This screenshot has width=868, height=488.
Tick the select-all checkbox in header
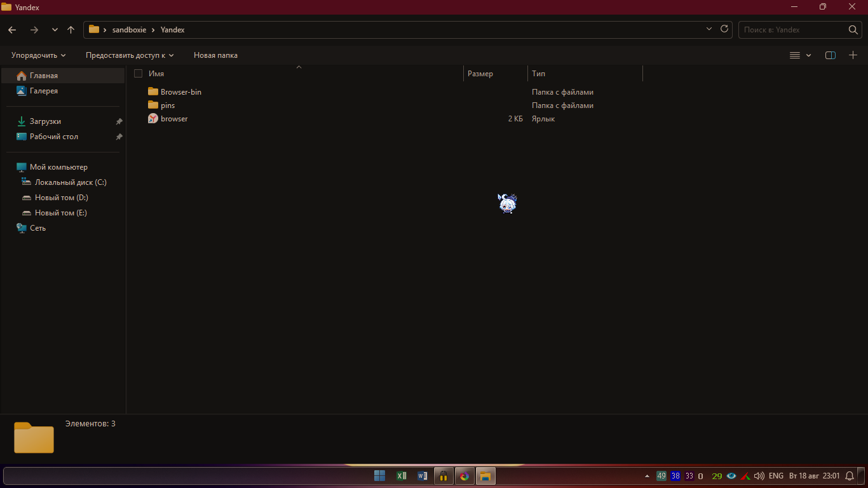138,74
